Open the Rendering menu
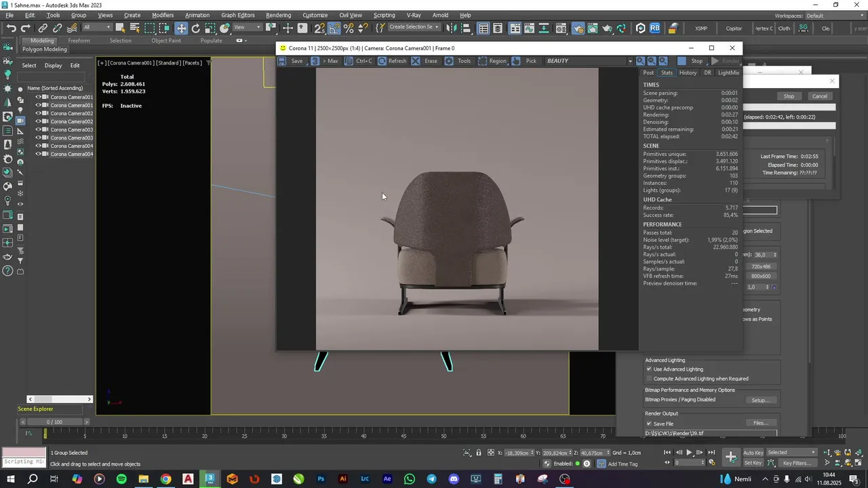The height and width of the screenshot is (488, 868). pyautogui.click(x=278, y=15)
